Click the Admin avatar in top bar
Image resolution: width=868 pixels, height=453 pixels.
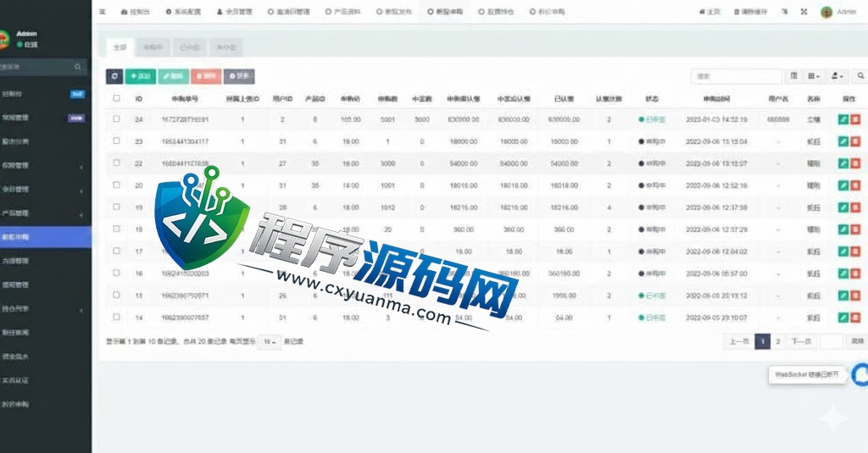(x=826, y=12)
